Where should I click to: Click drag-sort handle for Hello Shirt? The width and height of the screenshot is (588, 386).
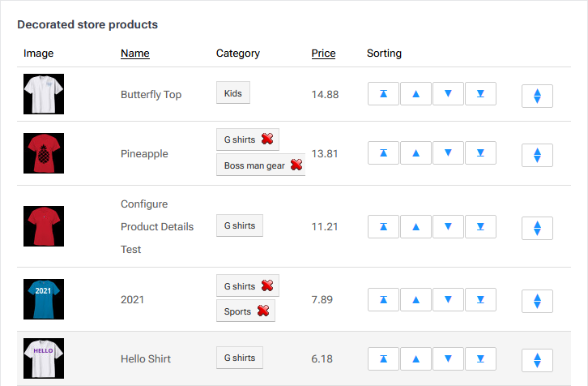pyautogui.click(x=537, y=360)
